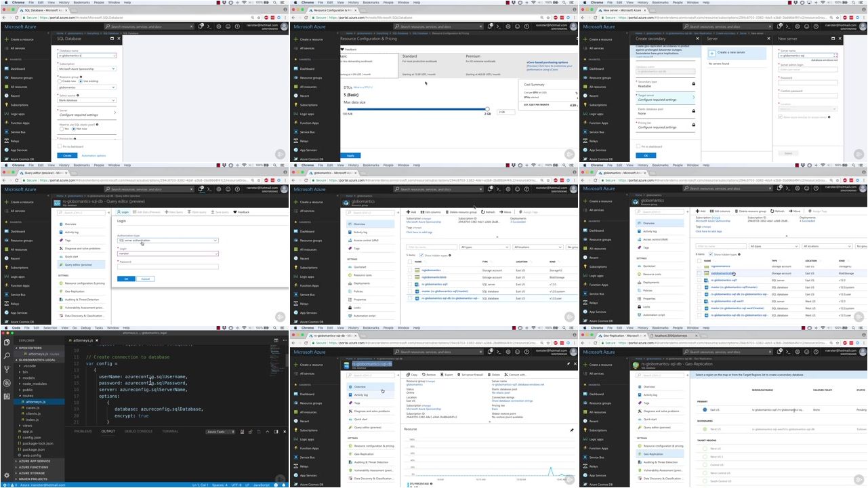868x488 pixels.
Task: Select Yes for SQL elastic pool
Action: pos(62,129)
